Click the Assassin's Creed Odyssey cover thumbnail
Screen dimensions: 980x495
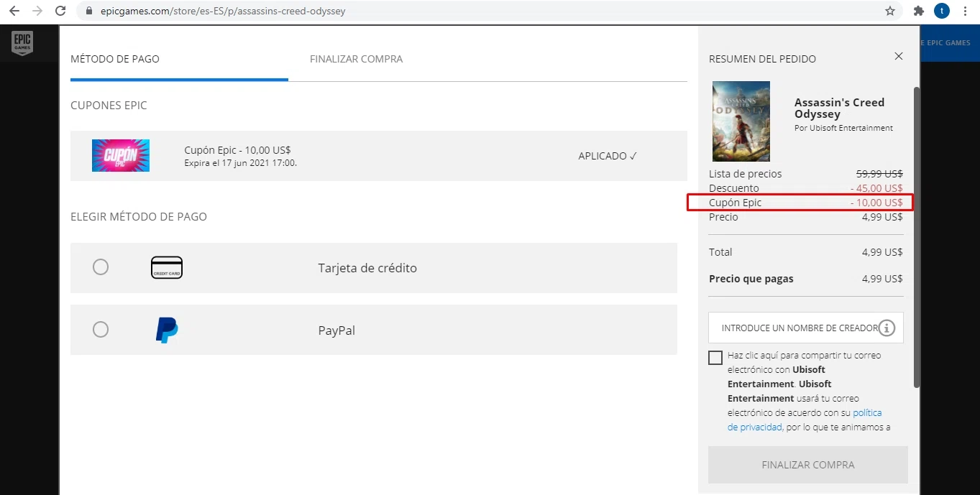click(741, 121)
